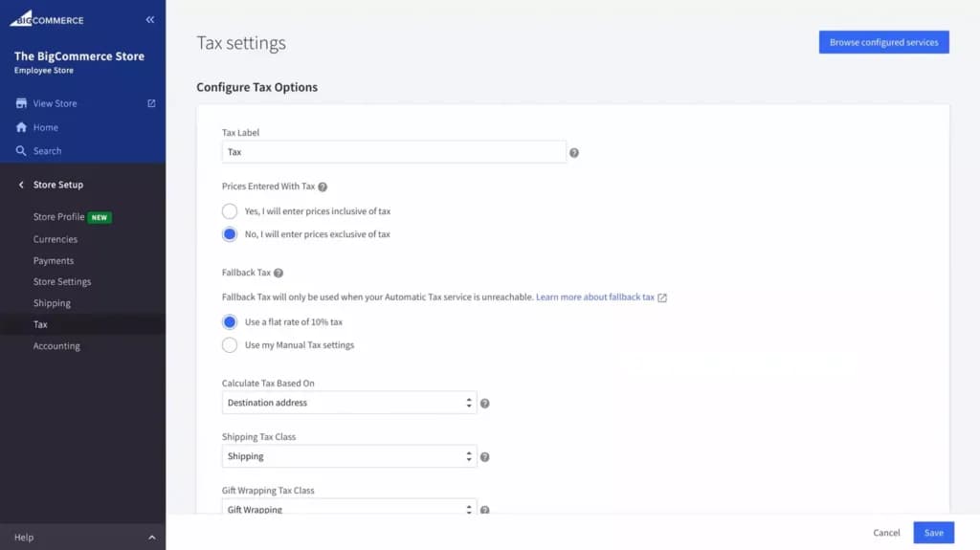Show help for Prices Entered With Tax

[x=323, y=187]
